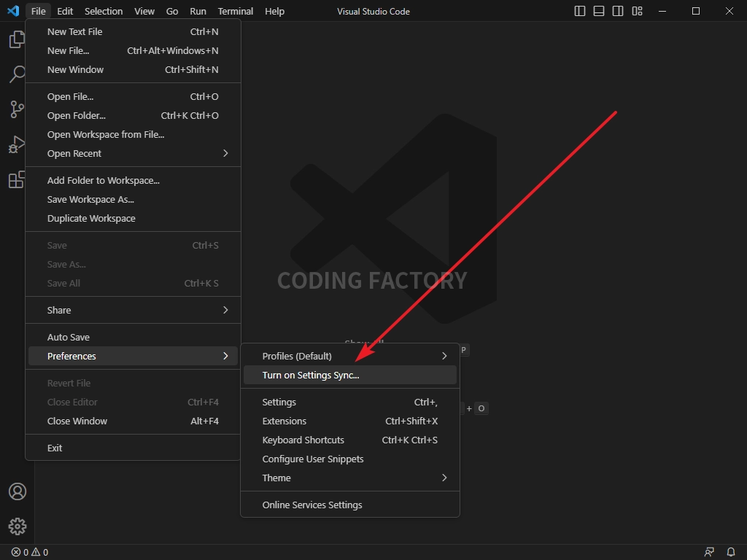This screenshot has width=747, height=560.
Task: Open the Explorer view in activity bar
Action: [18, 39]
